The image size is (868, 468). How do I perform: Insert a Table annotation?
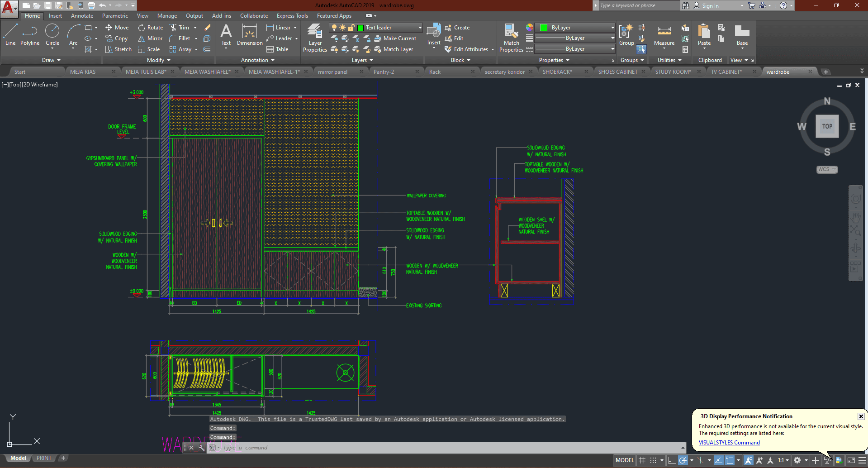pos(277,49)
